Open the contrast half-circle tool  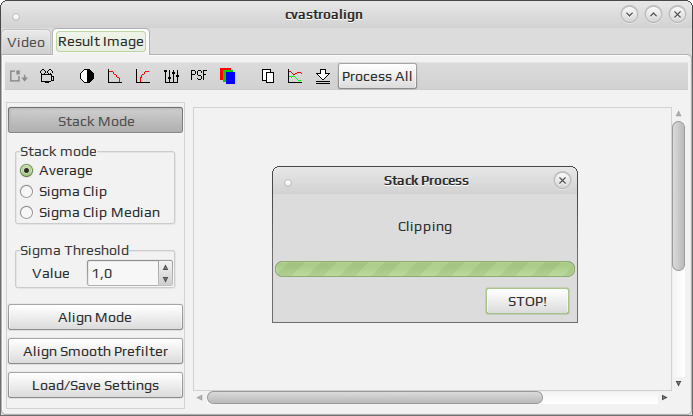click(x=87, y=76)
